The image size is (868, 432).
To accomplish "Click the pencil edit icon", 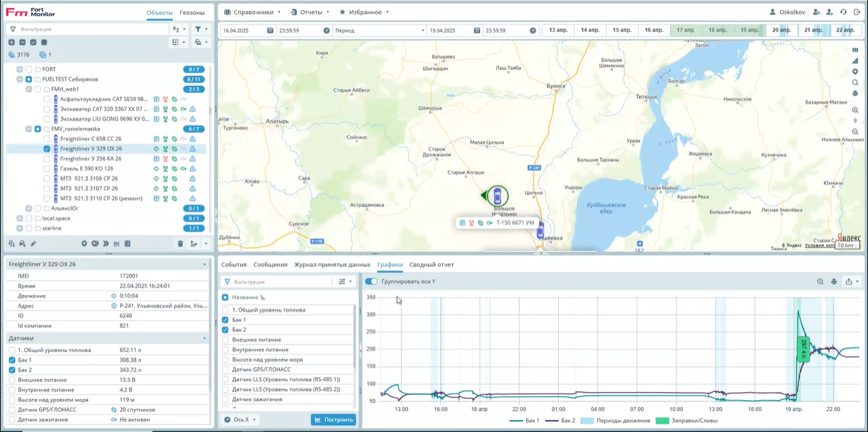I will (33, 243).
